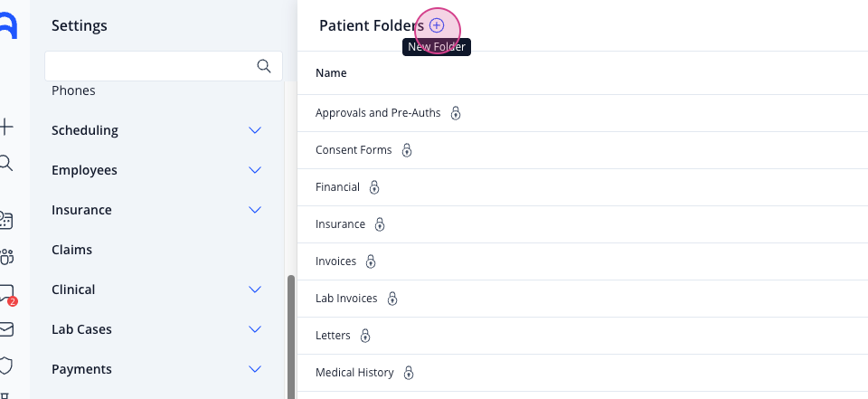Click the plus icon in left navigation rail
The width and height of the screenshot is (868, 399).
5,127
